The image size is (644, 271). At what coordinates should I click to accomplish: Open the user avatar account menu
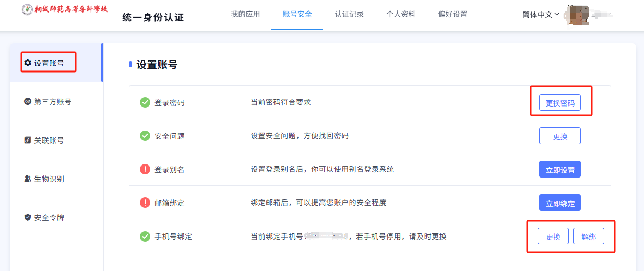point(579,15)
